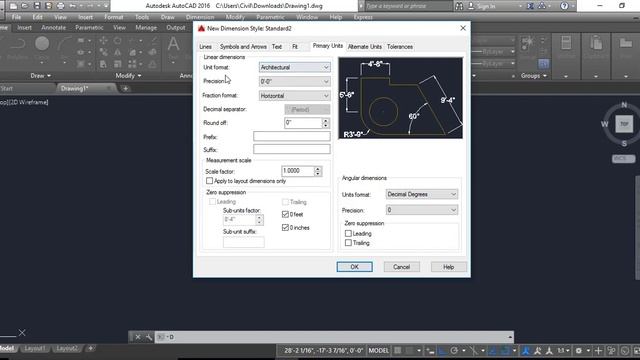The width and height of the screenshot is (640, 360).
Task: Click the dimension style preview image
Action: point(400,98)
